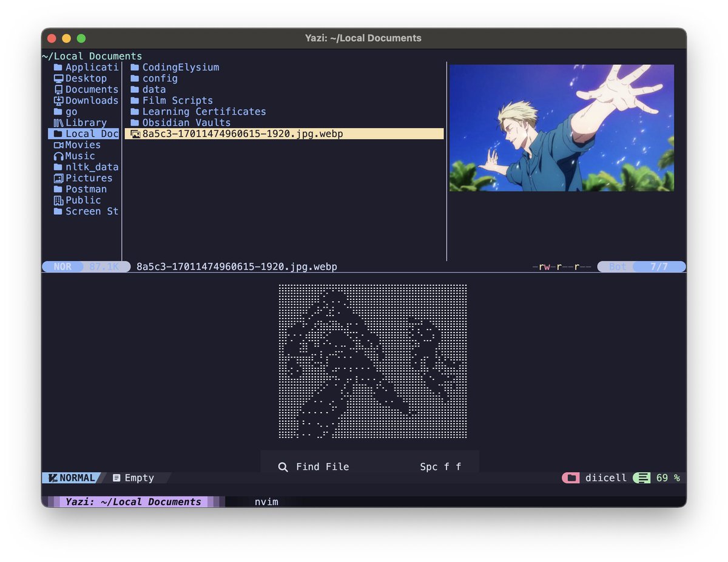Image resolution: width=728 pixels, height=562 pixels.
Task: Switch to the nvim tmux window tab
Action: coord(266,502)
